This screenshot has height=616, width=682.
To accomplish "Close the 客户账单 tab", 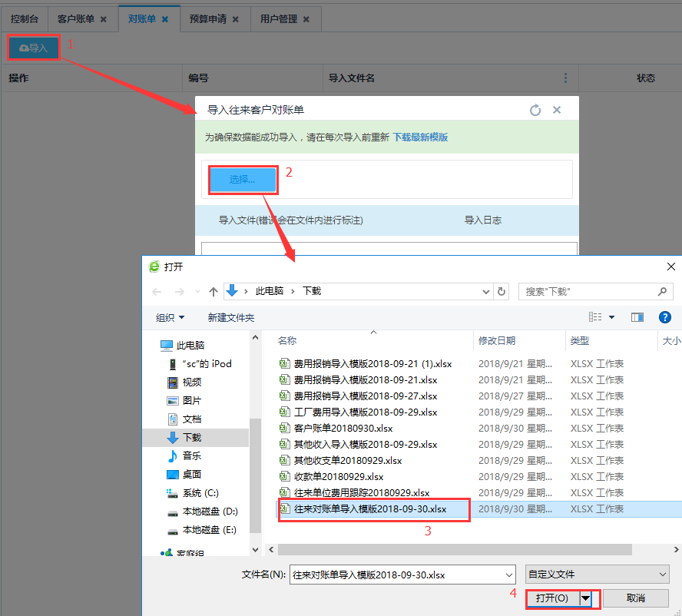I will pos(104,19).
